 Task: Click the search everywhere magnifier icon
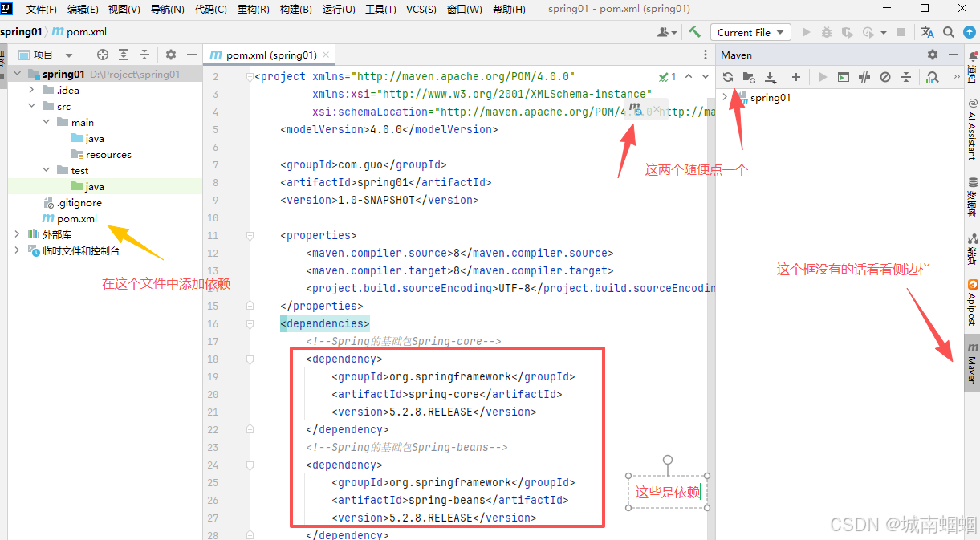click(x=949, y=32)
